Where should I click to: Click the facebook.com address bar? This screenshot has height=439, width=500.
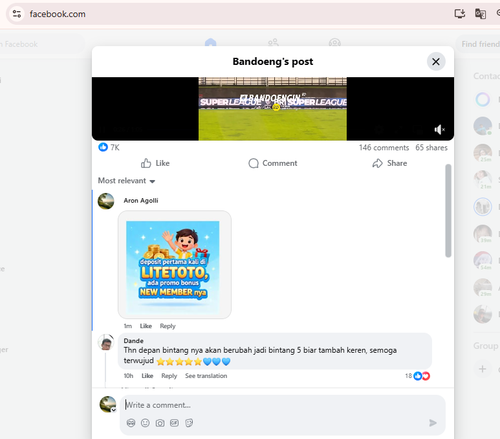[57, 14]
